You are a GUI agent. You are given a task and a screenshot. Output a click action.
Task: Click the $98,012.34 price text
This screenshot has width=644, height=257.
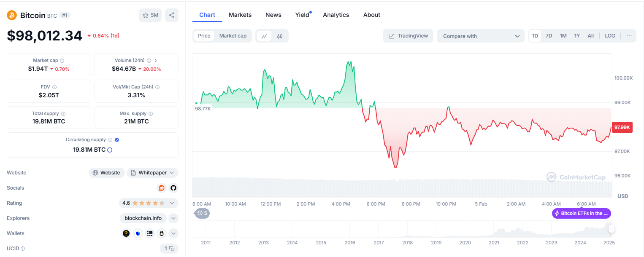click(44, 36)
